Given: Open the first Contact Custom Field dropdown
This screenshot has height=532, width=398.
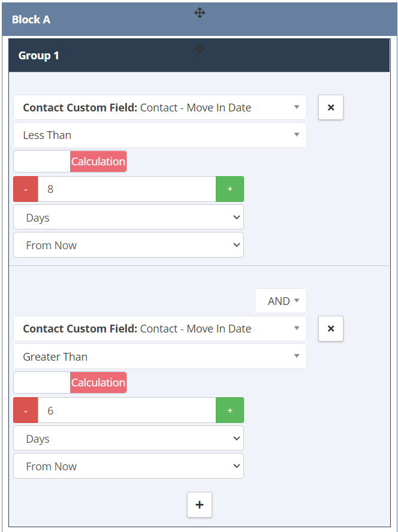Looking at the screenshot, I should coord(160,108).
